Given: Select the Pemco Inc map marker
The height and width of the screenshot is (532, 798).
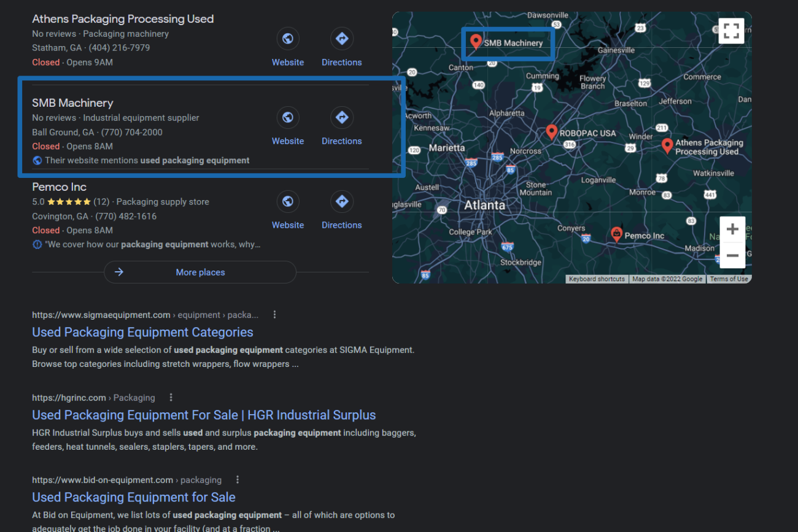Looking at the screenshot, I should (x=616, y=234).
